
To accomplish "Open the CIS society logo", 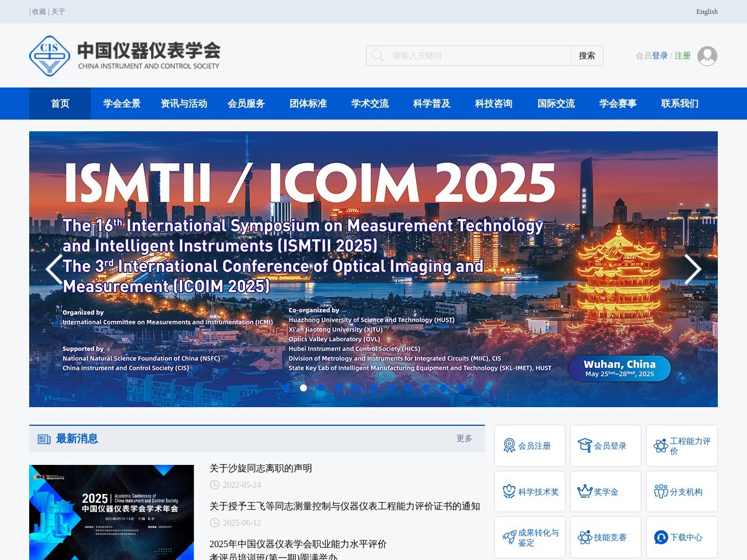I will [50, 55].
